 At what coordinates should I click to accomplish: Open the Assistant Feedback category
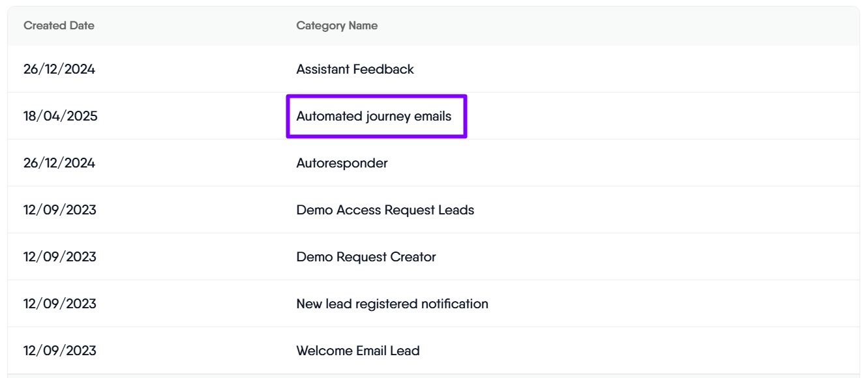click(355, 69)
